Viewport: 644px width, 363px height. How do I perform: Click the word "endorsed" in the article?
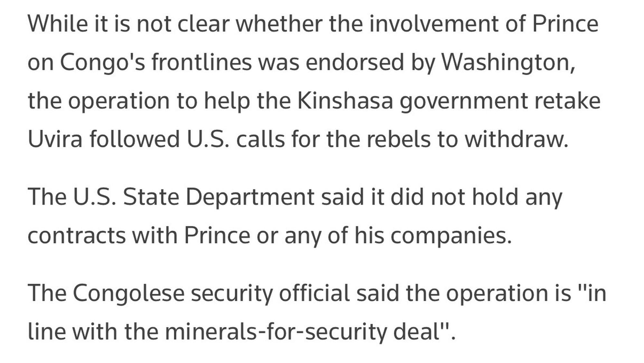pos(355,62)
